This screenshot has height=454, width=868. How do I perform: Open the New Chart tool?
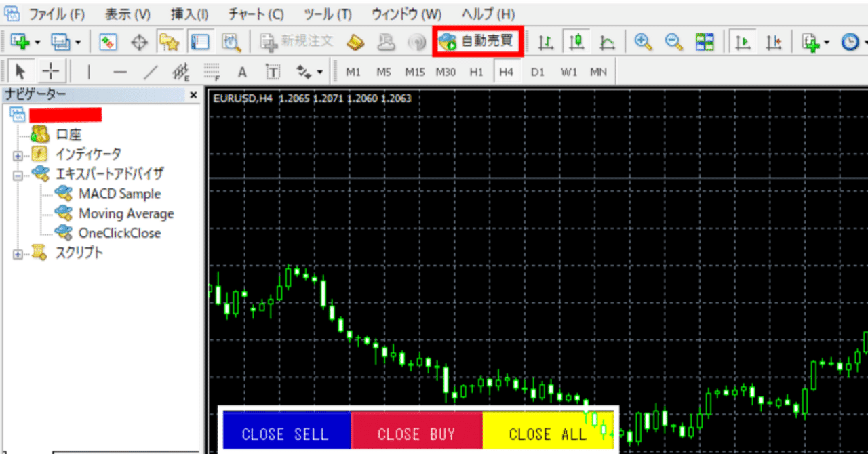click(x=20, y=42)
